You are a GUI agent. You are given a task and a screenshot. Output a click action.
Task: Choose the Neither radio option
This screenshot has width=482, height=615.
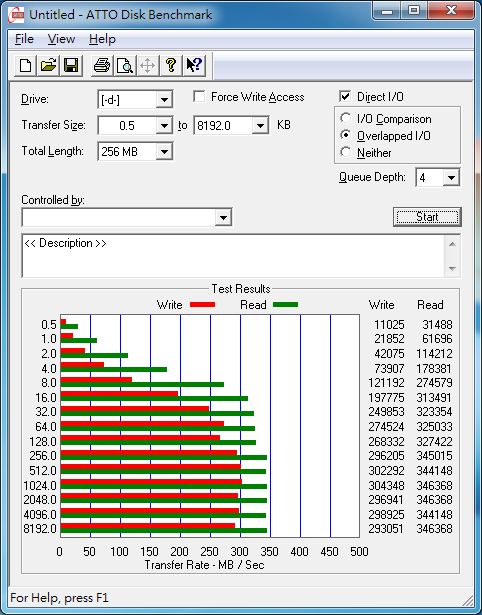346,152
